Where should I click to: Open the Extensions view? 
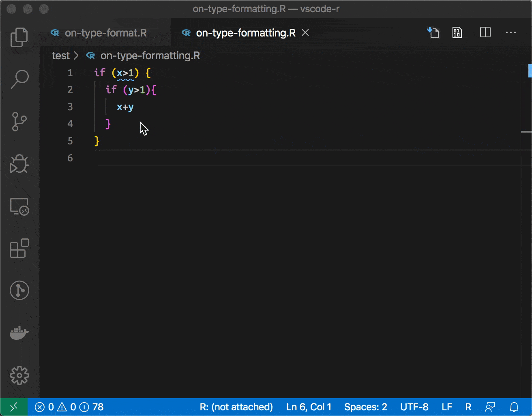click(x=19, y=249)
